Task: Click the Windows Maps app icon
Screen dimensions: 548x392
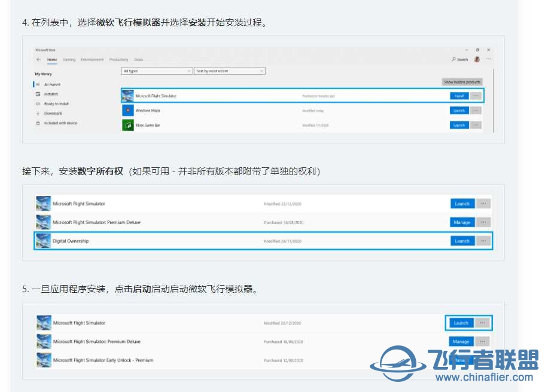Action: point(128,111)
